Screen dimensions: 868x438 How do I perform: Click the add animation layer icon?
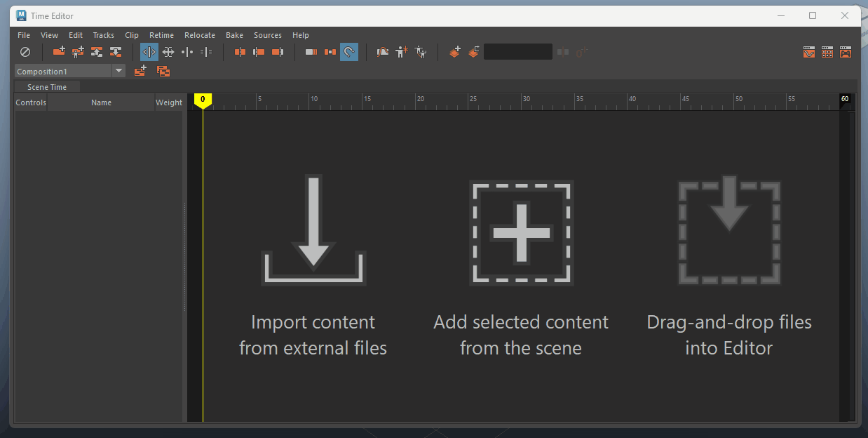[x=455, y=52]
